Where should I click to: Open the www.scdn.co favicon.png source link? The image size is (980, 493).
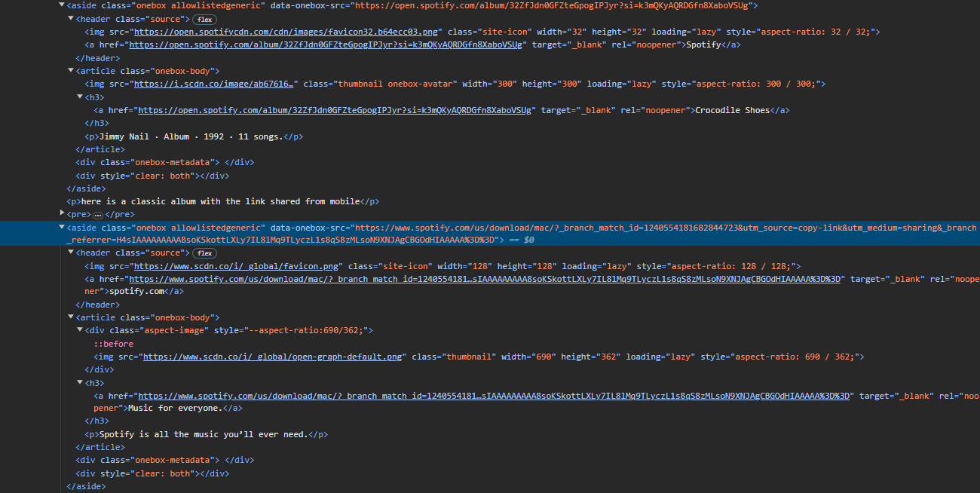(x=236, y=266)
